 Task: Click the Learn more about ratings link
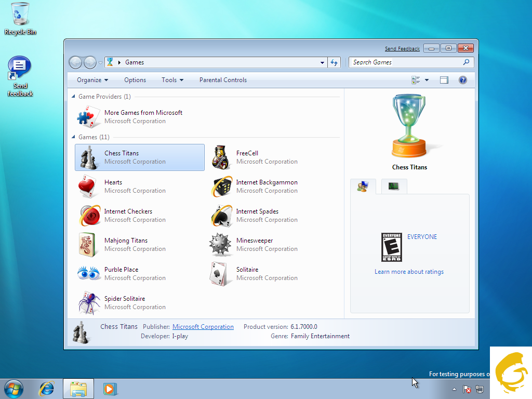(409, 272)
